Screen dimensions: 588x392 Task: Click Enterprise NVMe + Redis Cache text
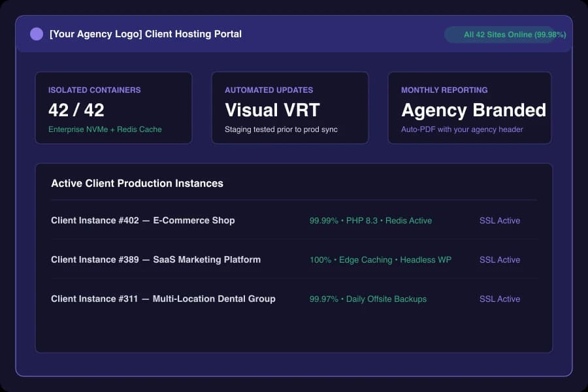(105, 129)
